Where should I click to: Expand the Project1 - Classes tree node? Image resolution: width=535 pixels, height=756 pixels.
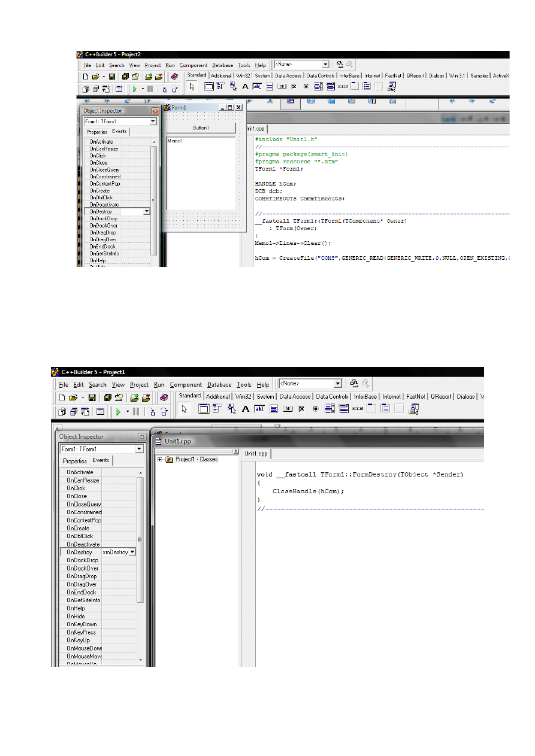(161, 460)
